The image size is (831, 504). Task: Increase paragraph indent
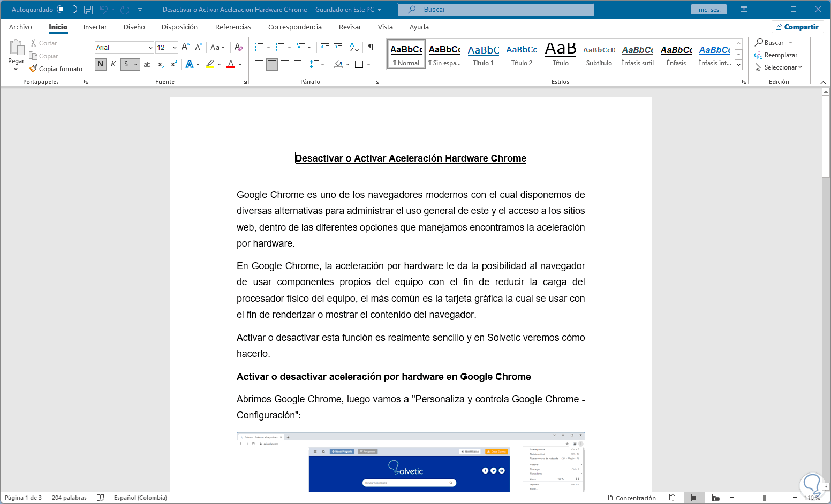[x=338, y=47]
